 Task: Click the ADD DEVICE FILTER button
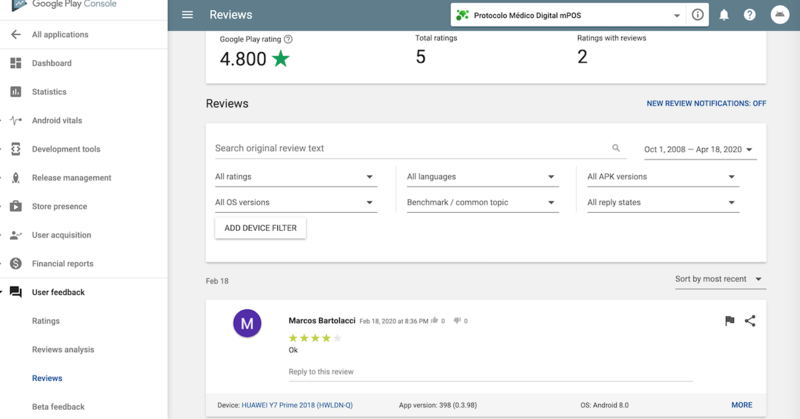click(260, 228)
